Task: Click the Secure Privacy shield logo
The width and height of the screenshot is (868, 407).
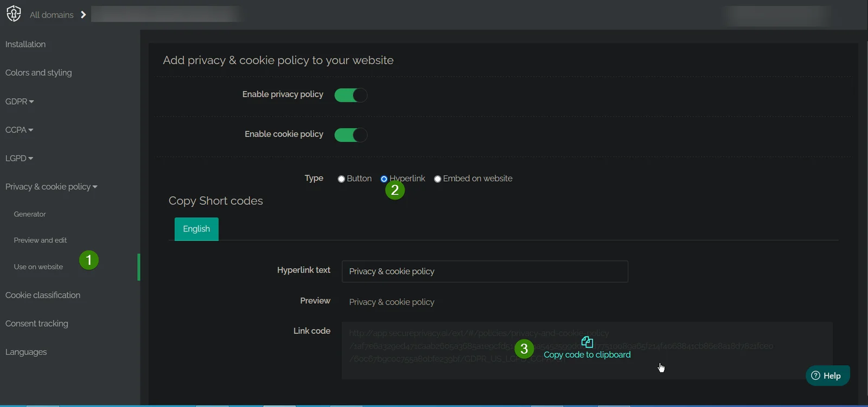Action: (x=14, y=14)
